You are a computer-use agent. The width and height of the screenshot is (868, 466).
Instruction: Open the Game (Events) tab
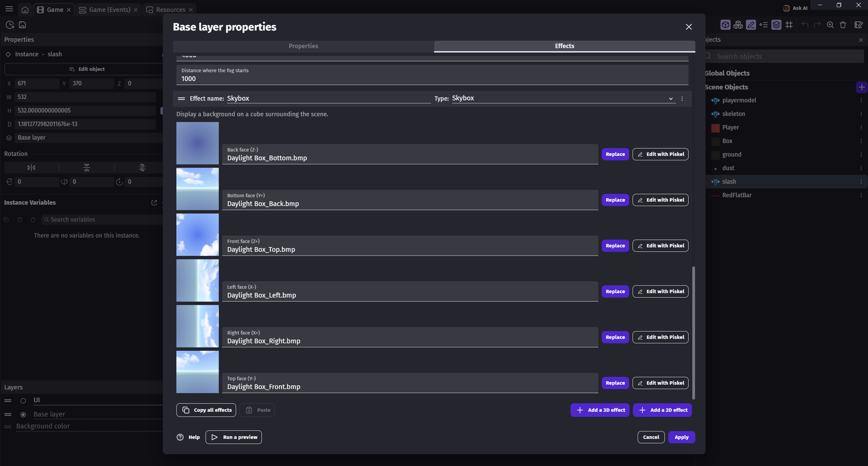pyautogui.click(x=109, y=10)
